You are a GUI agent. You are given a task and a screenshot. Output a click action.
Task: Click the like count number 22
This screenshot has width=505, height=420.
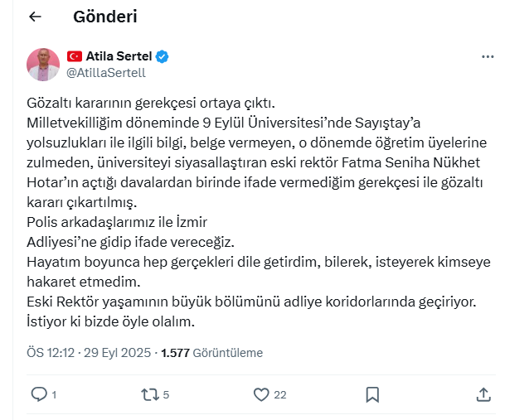pos(280,395)
